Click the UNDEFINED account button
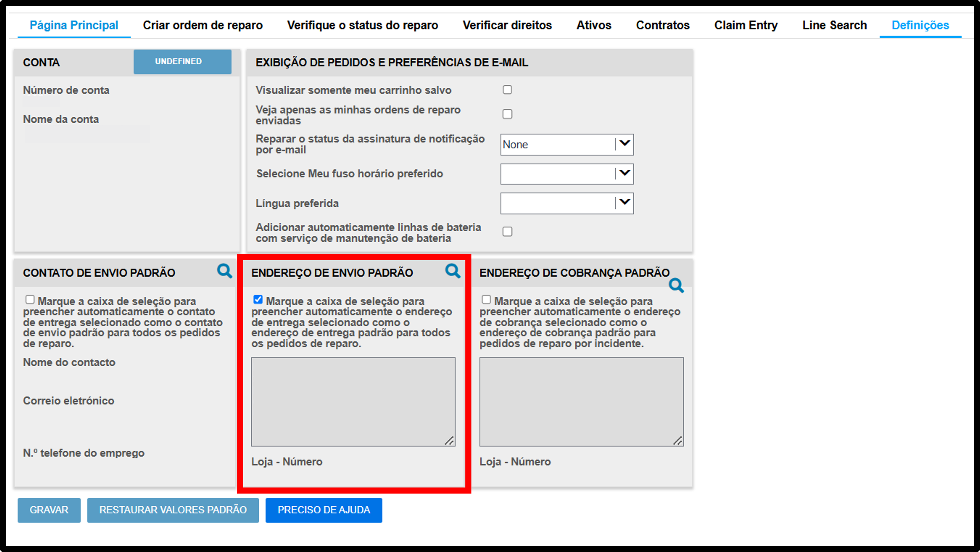This screenshot has height=552, width=980. pyautogui.click(x=182, y=62)
